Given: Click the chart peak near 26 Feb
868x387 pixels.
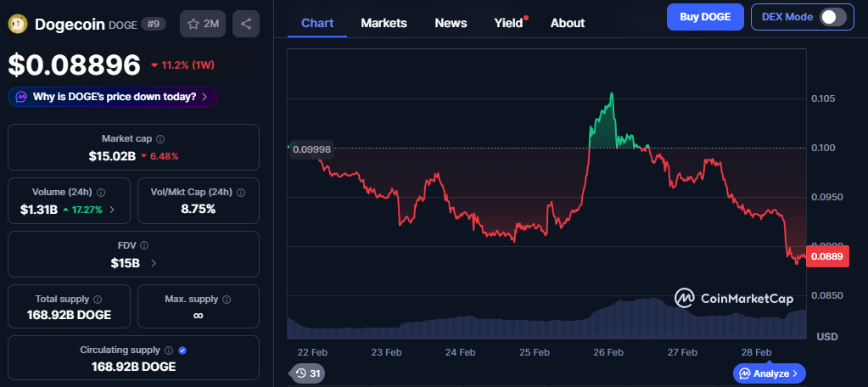Looking at the screenshot, I should [x=611, y=93].
